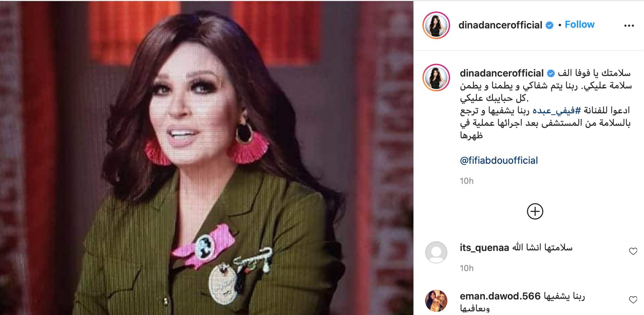644x315 pixels.
Task: Click dinadancerofficial avatar beside caption
Action: tap(436, 77)
